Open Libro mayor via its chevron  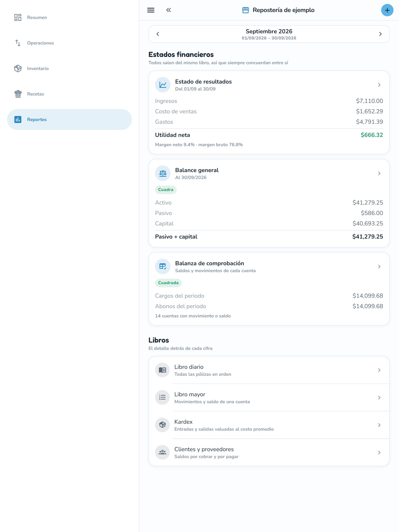(379, 398)
